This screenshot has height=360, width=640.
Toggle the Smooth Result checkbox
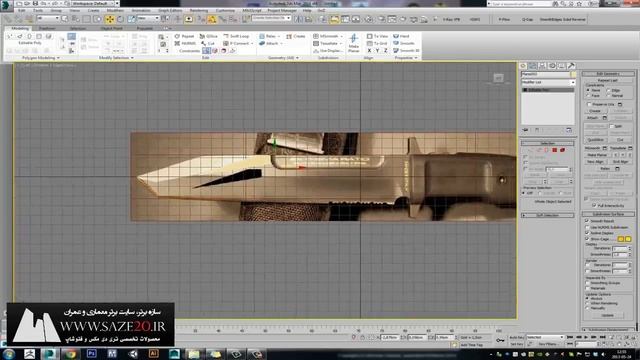(x=587, y=221)
